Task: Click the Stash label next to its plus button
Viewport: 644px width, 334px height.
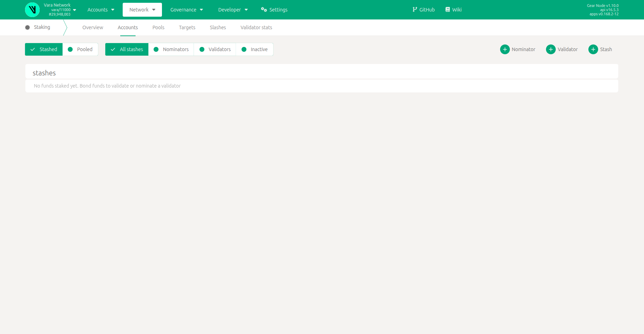Action: [606, 49]
